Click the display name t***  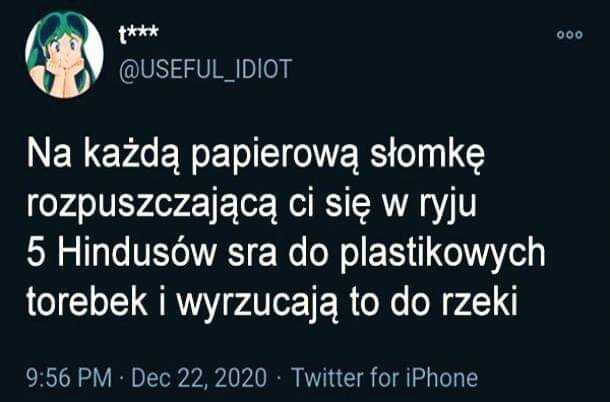pyautogui.click(x=138, y=34)
